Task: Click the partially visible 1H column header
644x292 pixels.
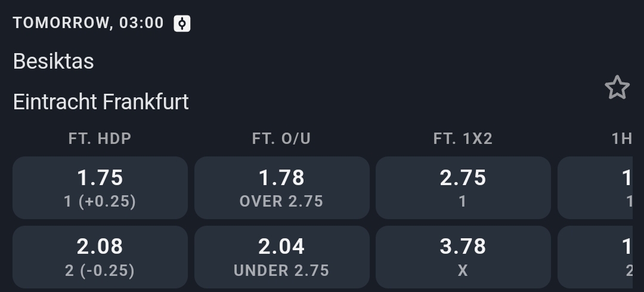Action: 621,139
